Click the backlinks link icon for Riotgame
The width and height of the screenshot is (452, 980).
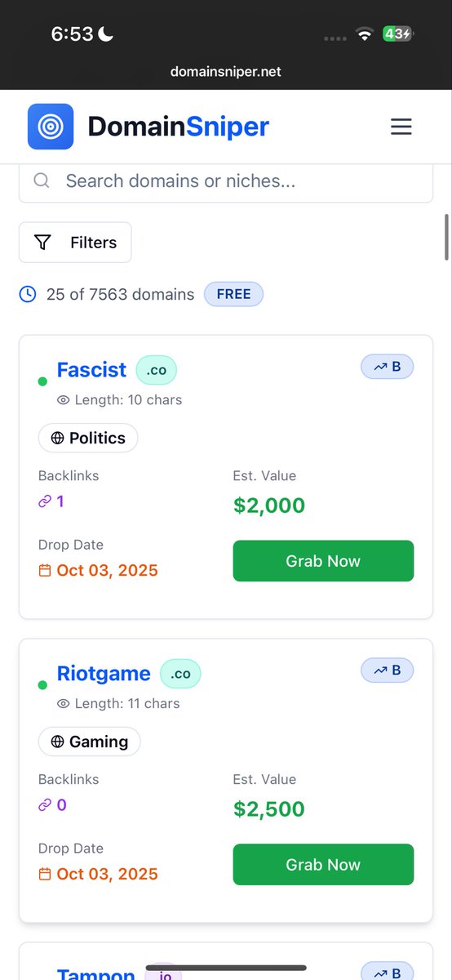coord(45,805)
